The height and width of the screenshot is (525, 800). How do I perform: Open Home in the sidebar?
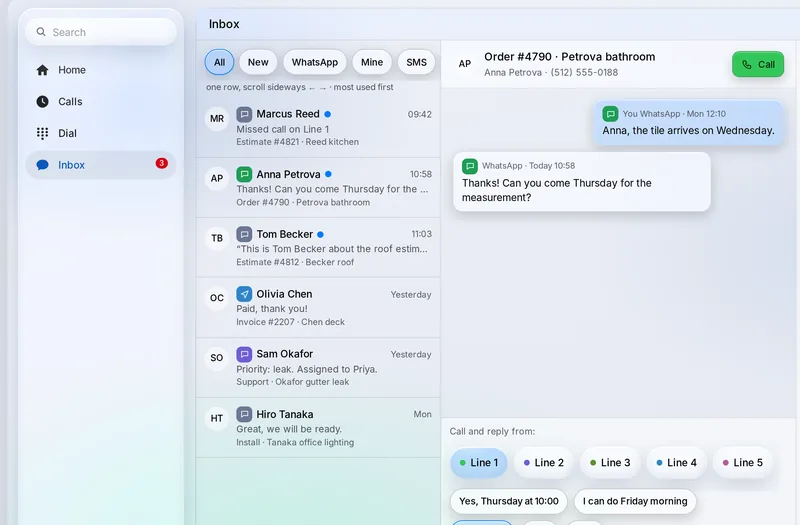coord(101,70)
